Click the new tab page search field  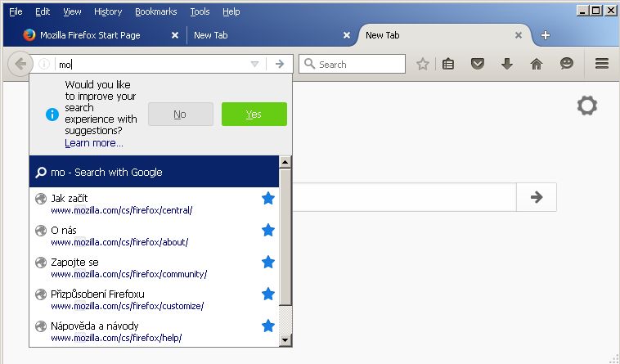(405, 197)
